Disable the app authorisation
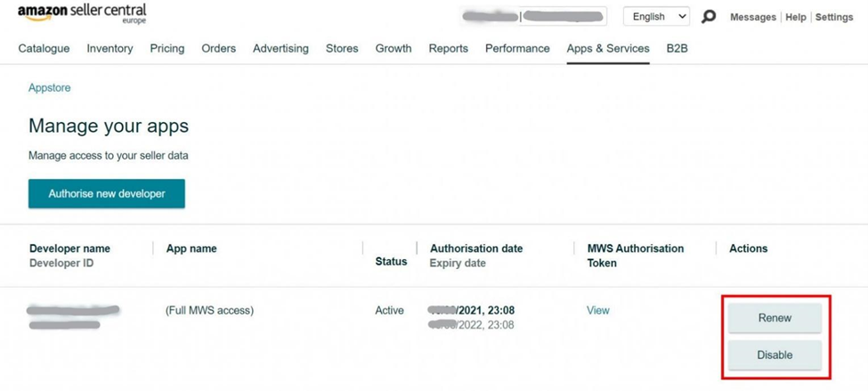Image resolution: width=868 pixels, height=391 pixels. pyautogui.click(x=775, y=355)
